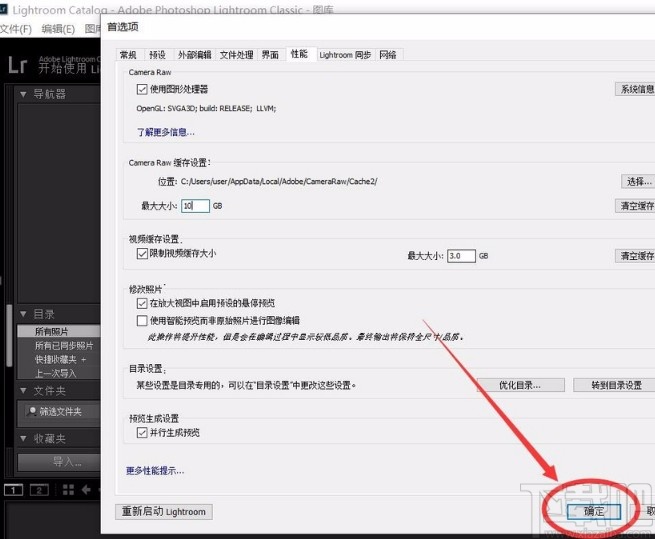
Task: Open the 更多性能提示... link
Action: tap(155, 471)
